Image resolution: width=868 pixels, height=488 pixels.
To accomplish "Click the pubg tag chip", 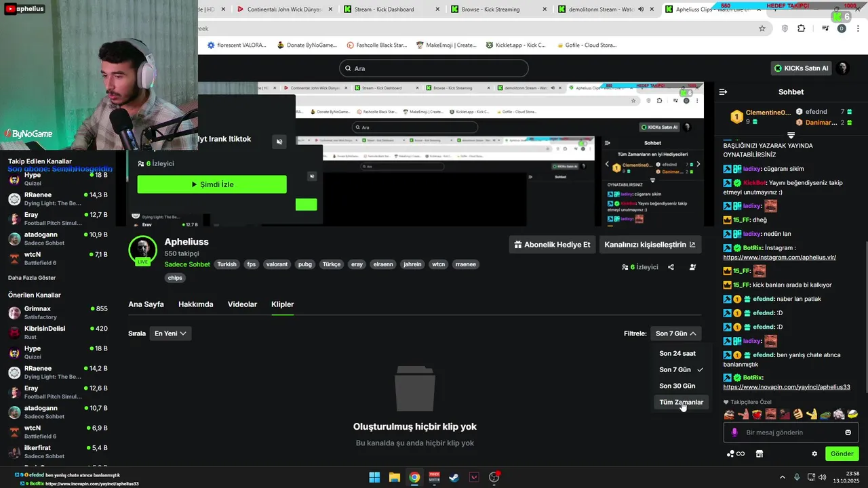I will coord(305,264).
